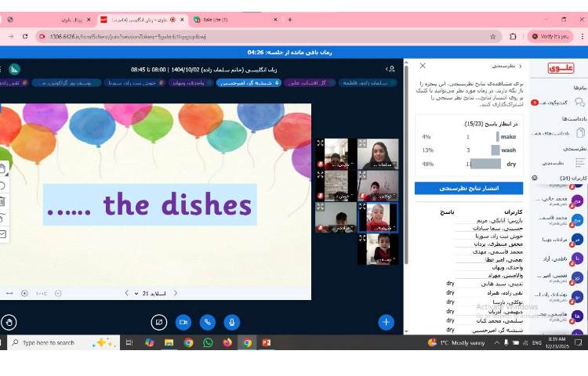Viewport: 588px width, 376px height.
Task: Open File Explorer from the taskbar
Action: [169, 342]
